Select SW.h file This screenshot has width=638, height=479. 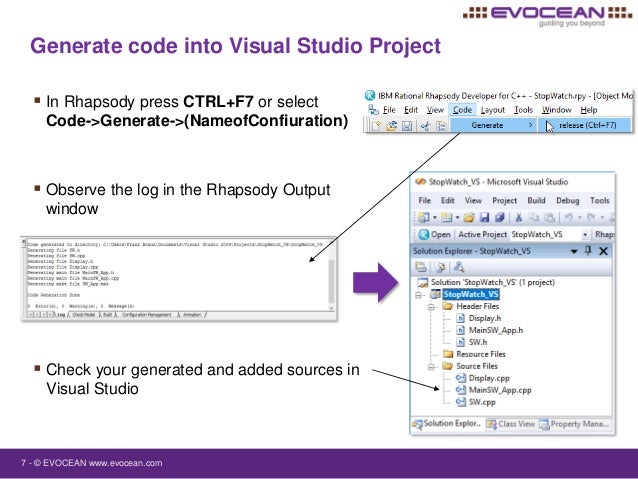pyautogui.click(x=472, y=342)
